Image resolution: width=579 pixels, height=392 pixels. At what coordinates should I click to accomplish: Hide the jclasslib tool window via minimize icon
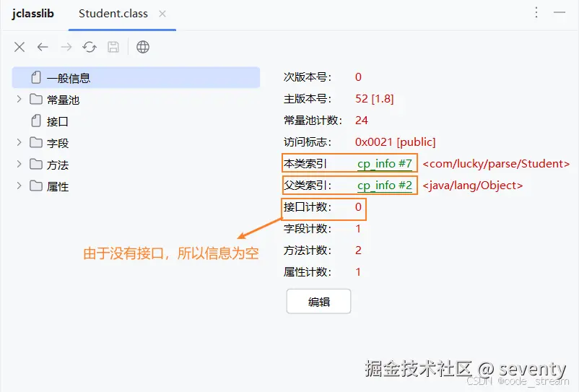(x=560, y=12)
